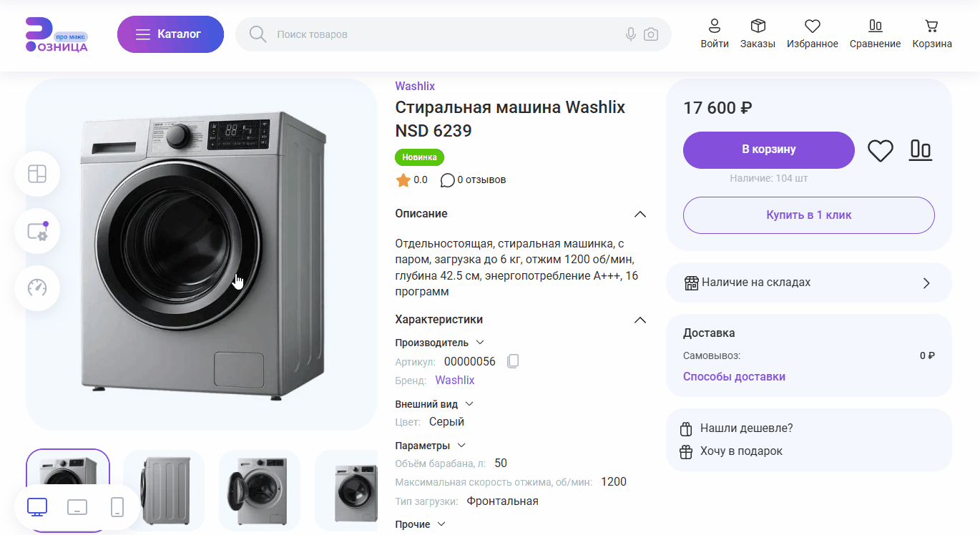Open the search by voice microphone icon
The height and width of the screenshot is (535, 980).
pos(630,34)
